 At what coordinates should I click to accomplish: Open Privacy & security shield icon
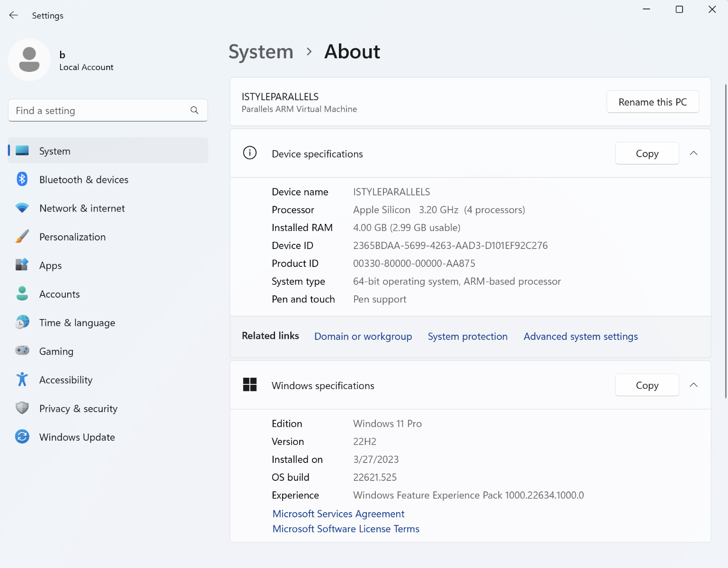[x=22, y=408]
